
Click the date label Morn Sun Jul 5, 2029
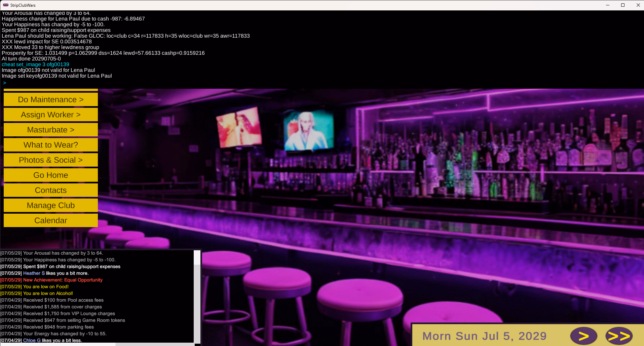click(x=484, y=336)
